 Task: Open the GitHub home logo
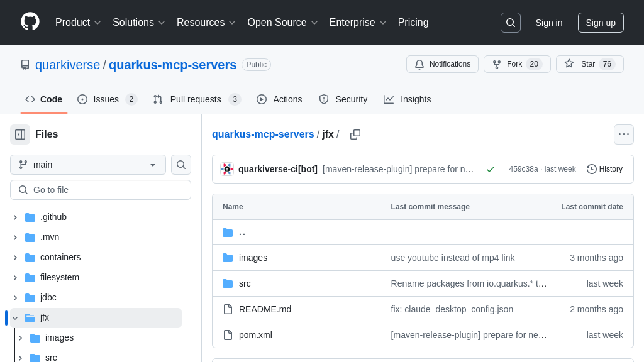coord(30,22)
